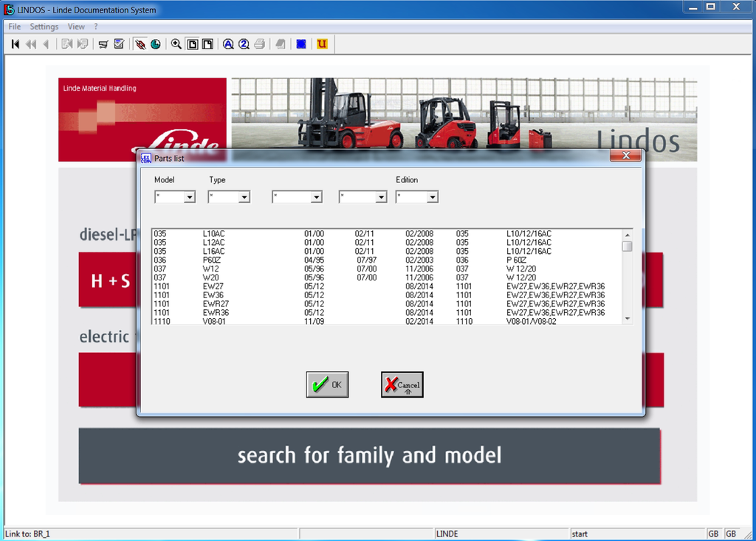Image resolution: width=756 pixels, height=541 pixels.
Task: Expand the fourth filter dropdown
Action: [x=382, y=197]
